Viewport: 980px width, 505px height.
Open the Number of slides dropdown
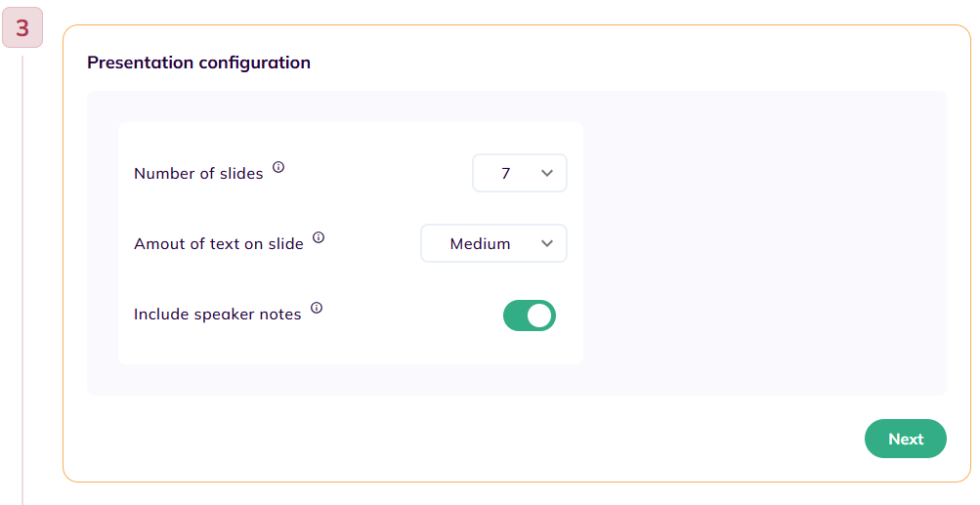point(520,173)
